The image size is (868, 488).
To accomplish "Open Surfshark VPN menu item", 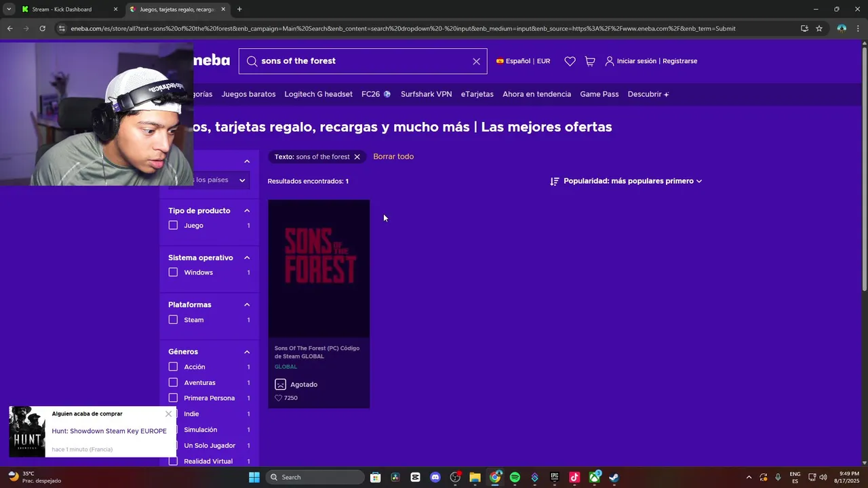I will (426, 94).
